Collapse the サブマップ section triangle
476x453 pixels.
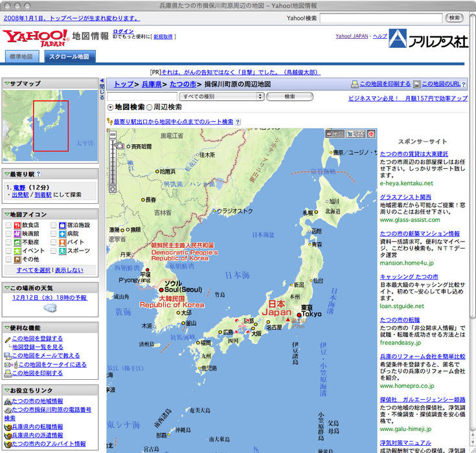tap(6, 83)
